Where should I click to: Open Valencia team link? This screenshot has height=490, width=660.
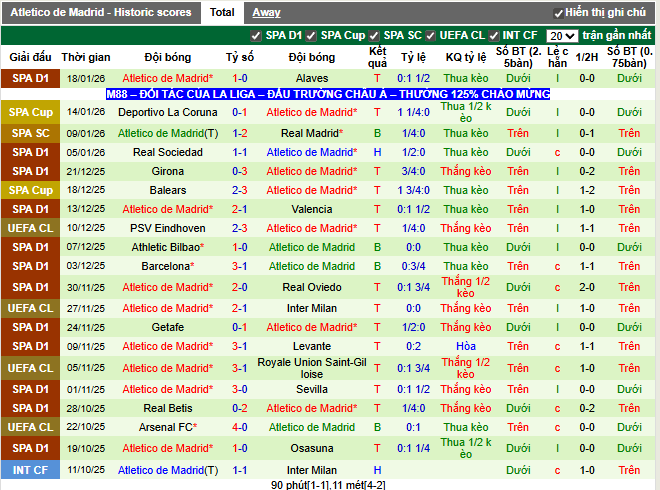312,209
